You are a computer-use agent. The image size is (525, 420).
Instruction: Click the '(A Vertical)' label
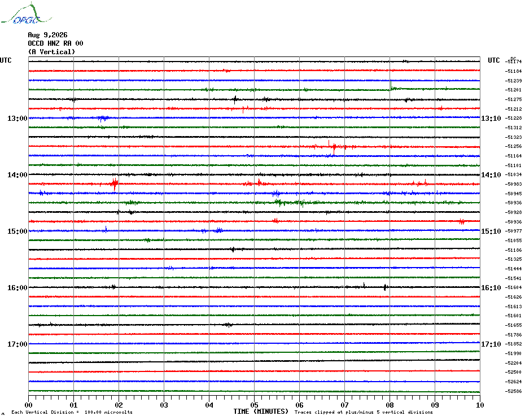(51, 51)
